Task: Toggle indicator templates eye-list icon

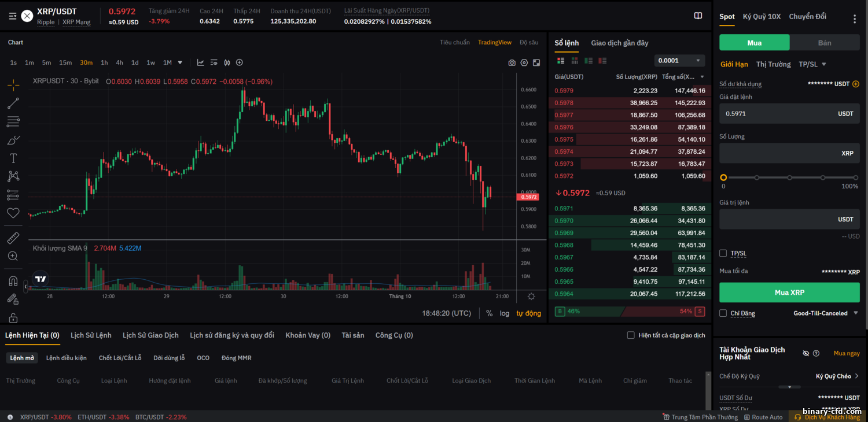Action: (214, 62)
